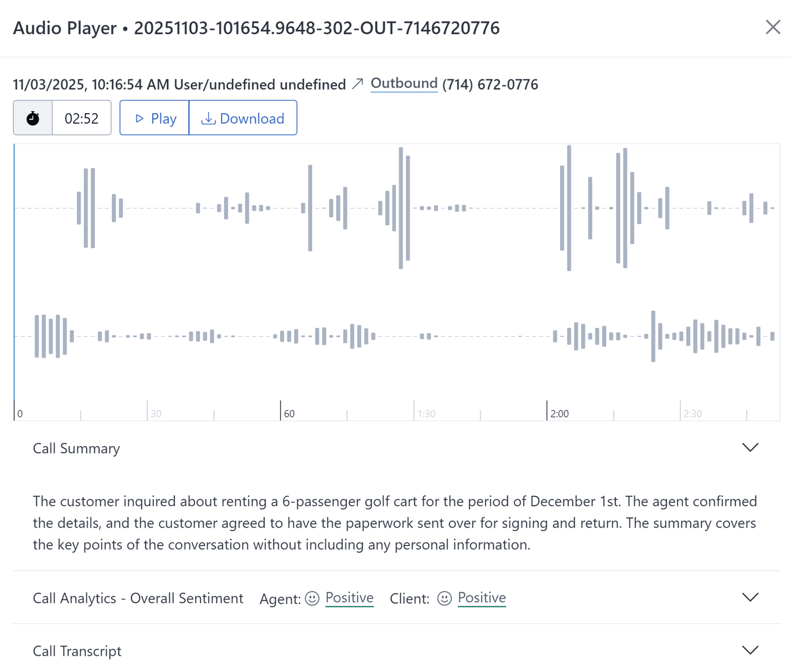Click the Client sentiment smiley icon
This screenshot has width=791, height=672.
(444, 598)
